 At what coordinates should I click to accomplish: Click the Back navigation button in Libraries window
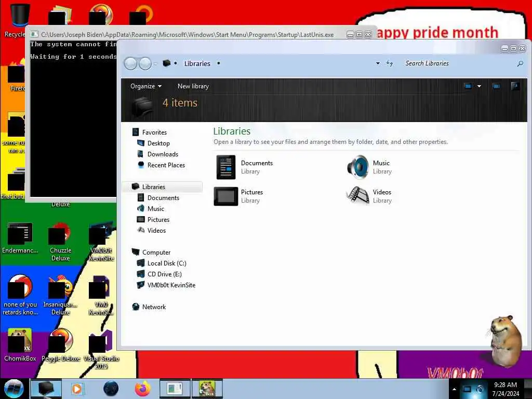130,63
